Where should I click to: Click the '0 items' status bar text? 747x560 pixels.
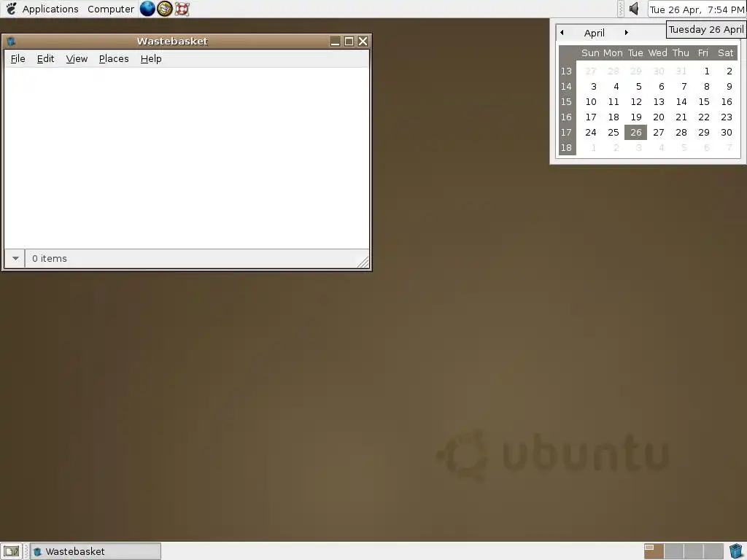[x=50, y=259]
